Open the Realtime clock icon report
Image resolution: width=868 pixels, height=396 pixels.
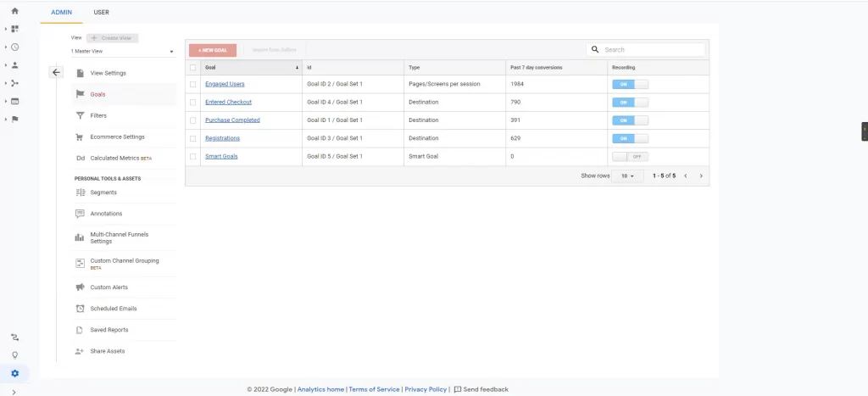(14, 47)
